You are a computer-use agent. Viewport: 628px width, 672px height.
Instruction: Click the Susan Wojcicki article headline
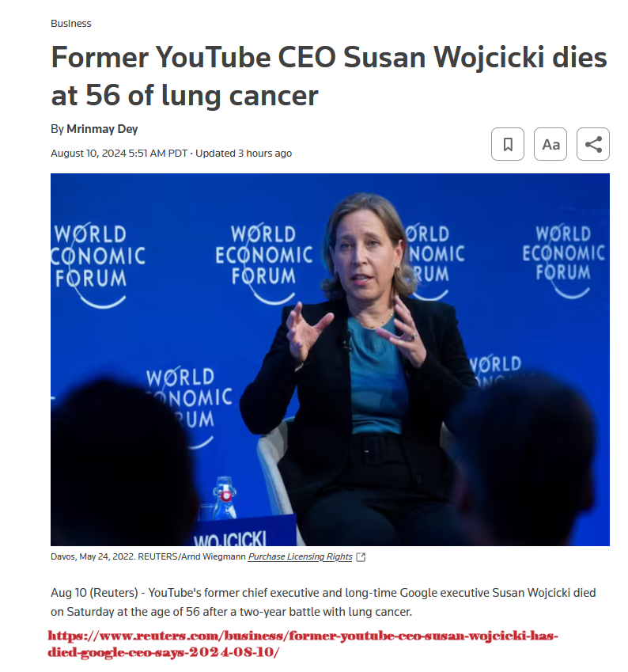point(329,76)
